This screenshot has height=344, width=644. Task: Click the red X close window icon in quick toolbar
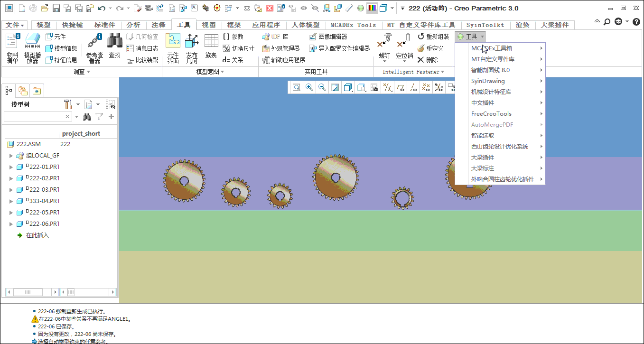270,8
